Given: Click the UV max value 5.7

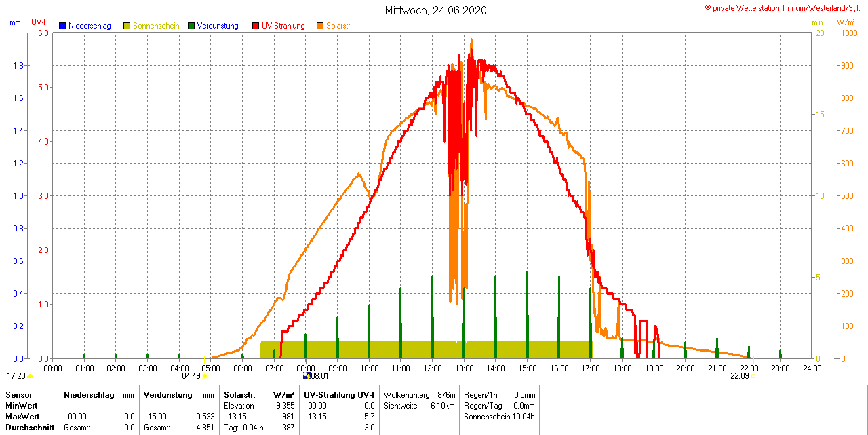Looking at the screenshot, I should pos(369,417).
